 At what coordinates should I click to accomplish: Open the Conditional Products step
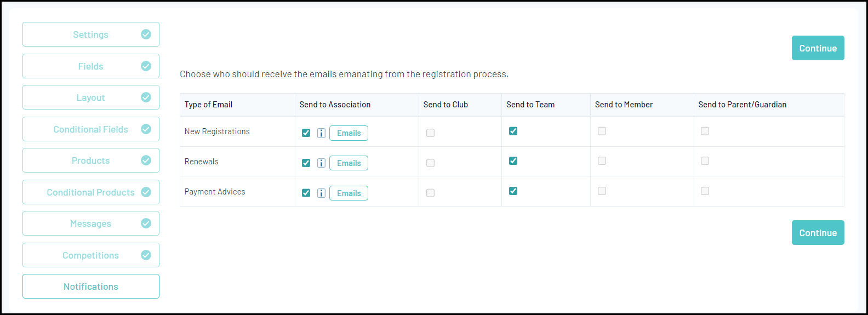pos(91,192)
